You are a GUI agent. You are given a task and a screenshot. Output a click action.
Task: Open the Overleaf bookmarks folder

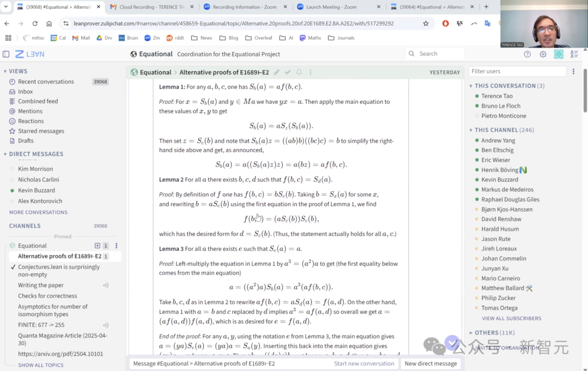259,38
